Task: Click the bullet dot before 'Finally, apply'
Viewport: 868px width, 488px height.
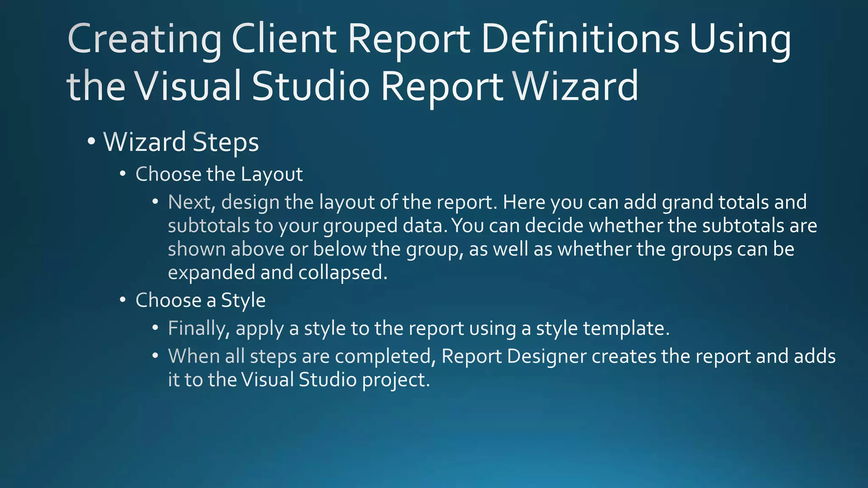Action: click(x=156, y=328)
